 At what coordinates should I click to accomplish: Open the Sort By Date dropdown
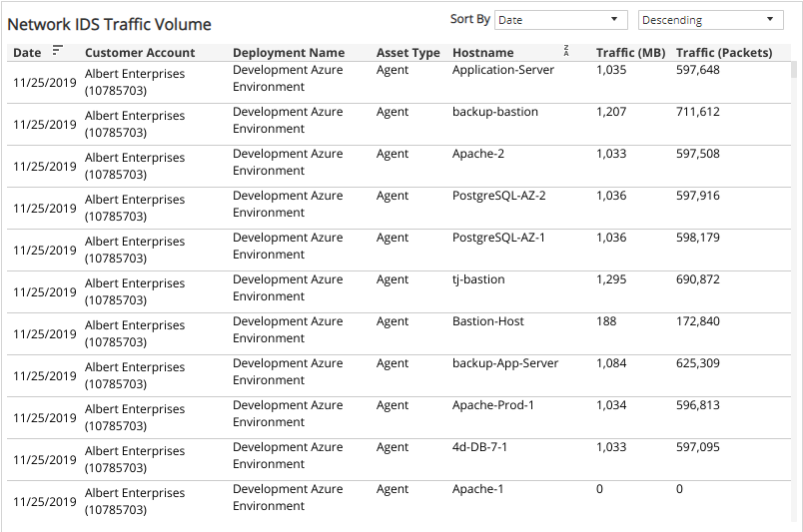pos(560,20)
